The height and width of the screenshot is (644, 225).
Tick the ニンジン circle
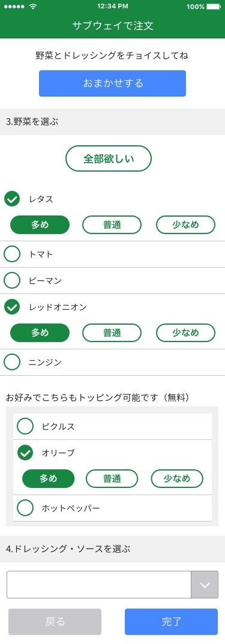(x=12, y=362)
